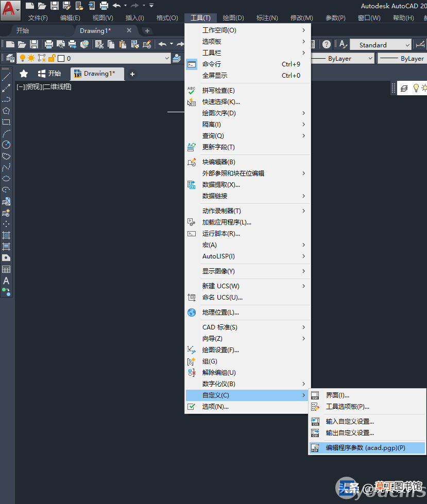Click the layer states icon near ByLayer
Image resolution: width=427 pixels, height=504 pixels.
click(177, 58)
